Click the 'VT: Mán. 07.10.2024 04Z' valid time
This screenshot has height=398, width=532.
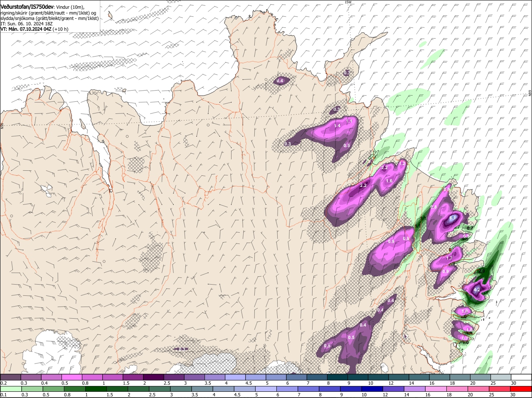tap(26, 29)
